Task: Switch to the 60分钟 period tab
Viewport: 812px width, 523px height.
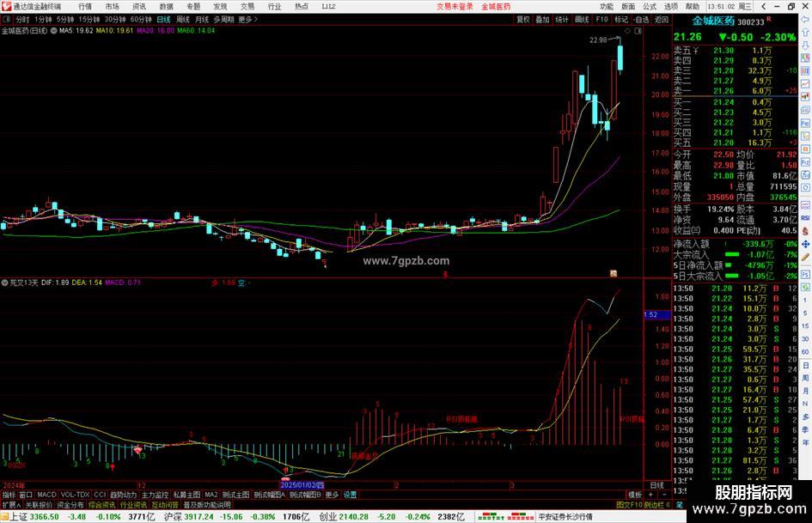Action: pos(141,19)
